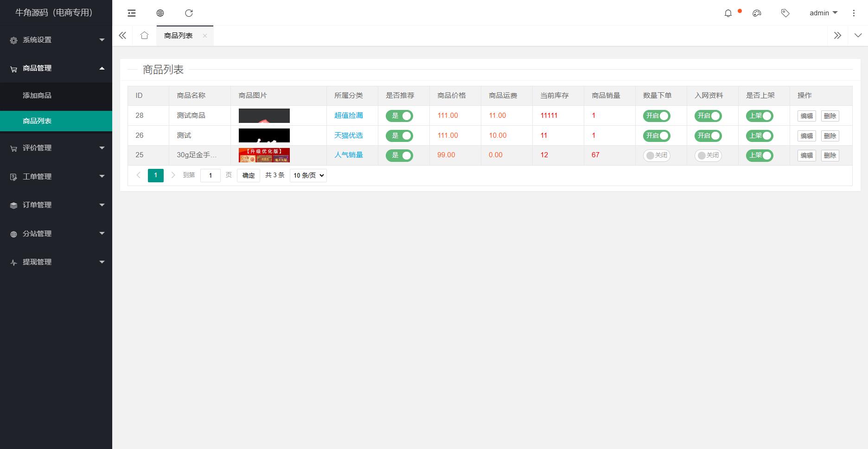Open the admin user dropdown
The height and width of the screenshot is (449, 868).
[x=823, y=13]
